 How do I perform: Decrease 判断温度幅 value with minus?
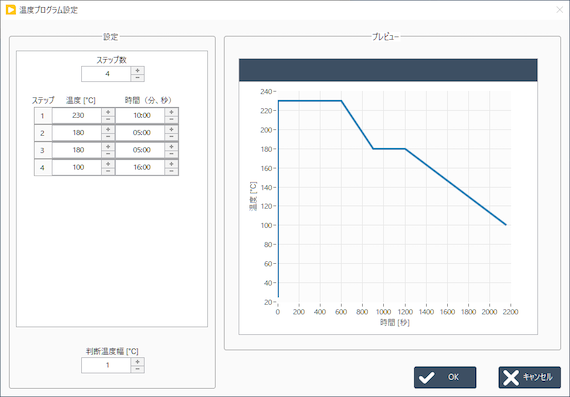point(137,369)
